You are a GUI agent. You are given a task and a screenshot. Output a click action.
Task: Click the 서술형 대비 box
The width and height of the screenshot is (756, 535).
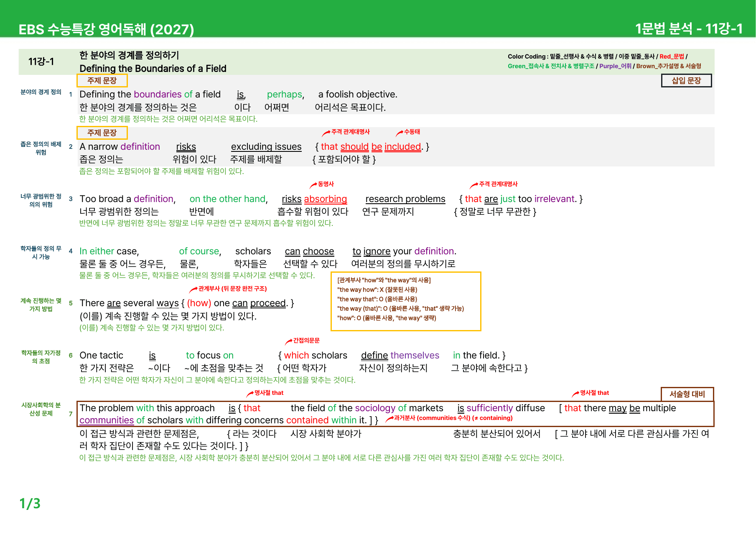687,394
